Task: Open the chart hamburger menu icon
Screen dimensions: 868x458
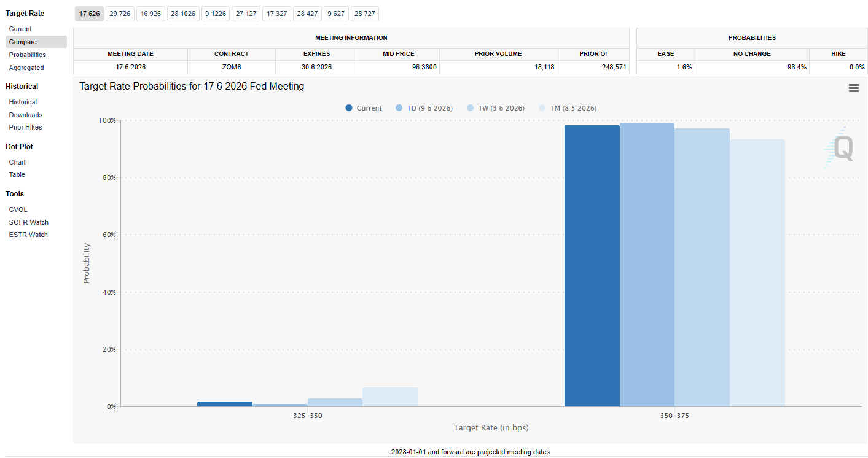Action: (x=853, y=88)
